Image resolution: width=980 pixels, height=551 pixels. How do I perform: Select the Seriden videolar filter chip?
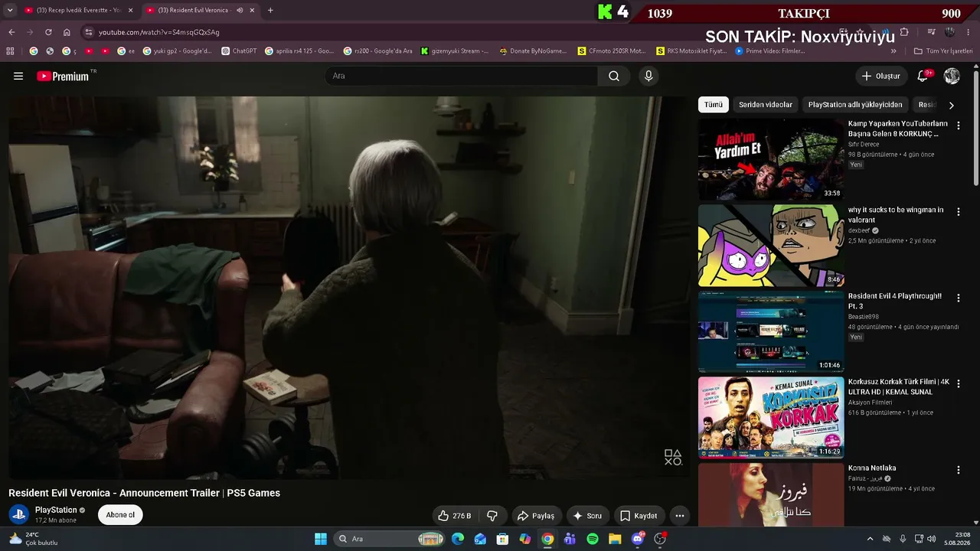(x=766, y=105)
